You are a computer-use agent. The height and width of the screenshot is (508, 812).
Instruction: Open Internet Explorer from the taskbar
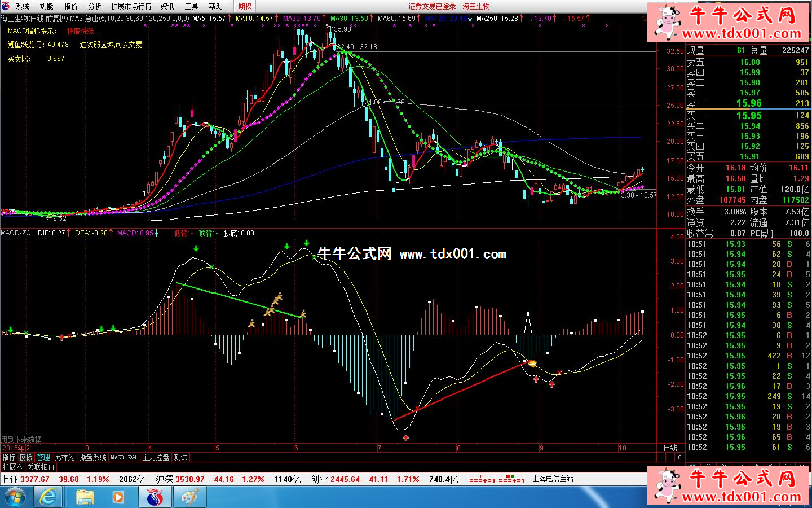[x=48, y=497]
